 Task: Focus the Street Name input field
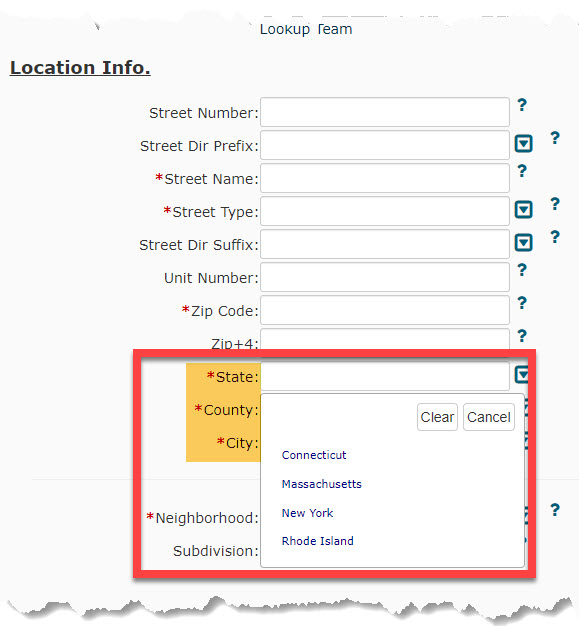coord(385,178)
